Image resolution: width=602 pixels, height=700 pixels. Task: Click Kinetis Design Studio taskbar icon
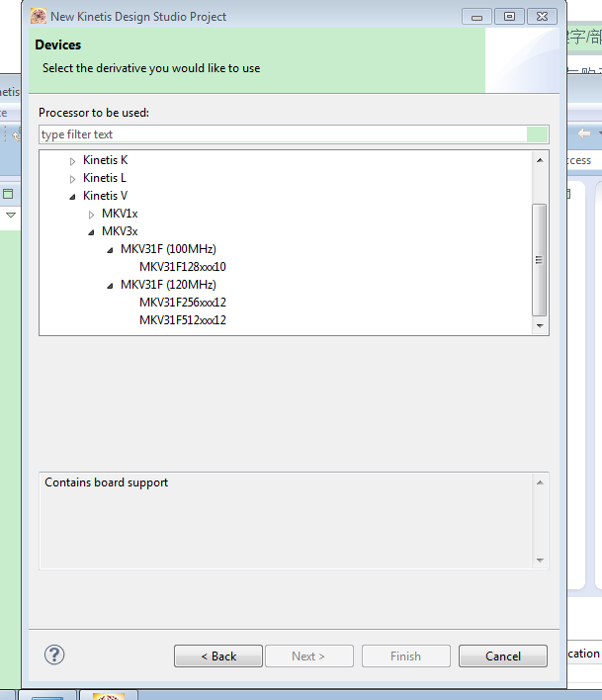(x=109, y=695)
